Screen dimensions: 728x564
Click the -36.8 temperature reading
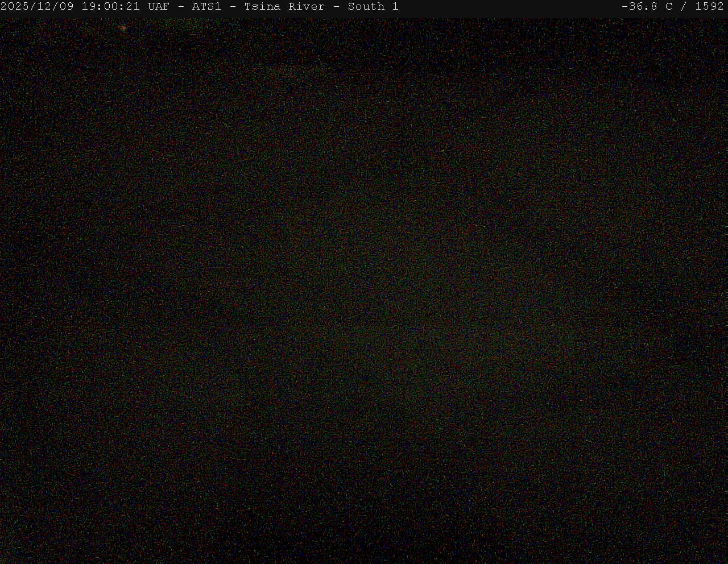click(x=639, y=7)
